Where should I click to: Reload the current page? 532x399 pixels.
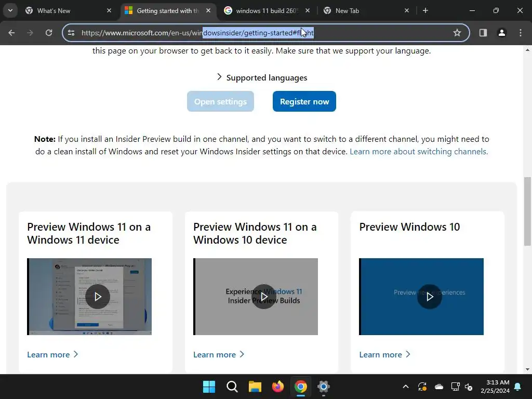click(x=49, y=33)
